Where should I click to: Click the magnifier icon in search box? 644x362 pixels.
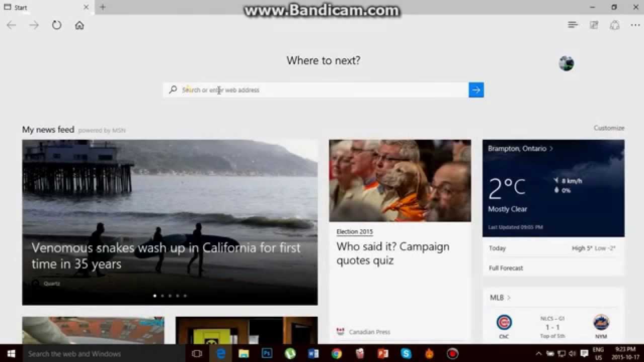coord(173,89)
